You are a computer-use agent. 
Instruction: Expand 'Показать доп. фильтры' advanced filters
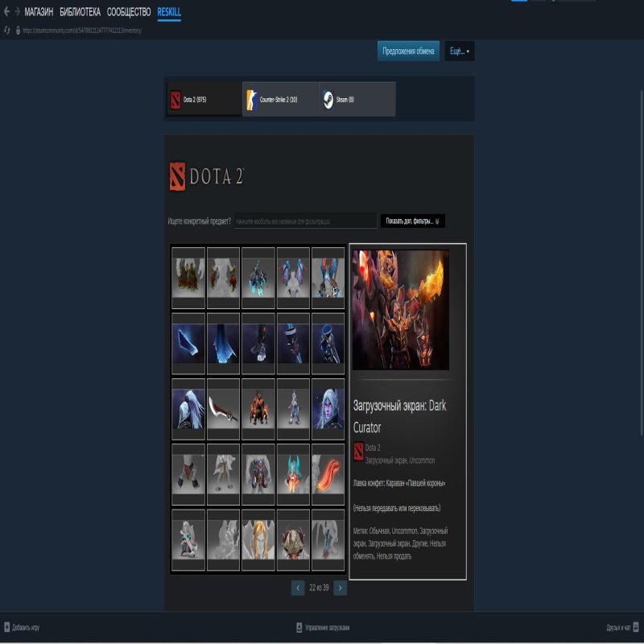[x=412, y=221]
